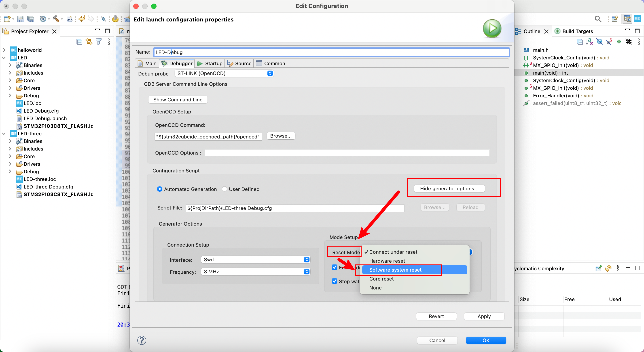Click the 010 binary file toolbar icon
This screenshot has width=644, height=352.
[x=70, y=19]
